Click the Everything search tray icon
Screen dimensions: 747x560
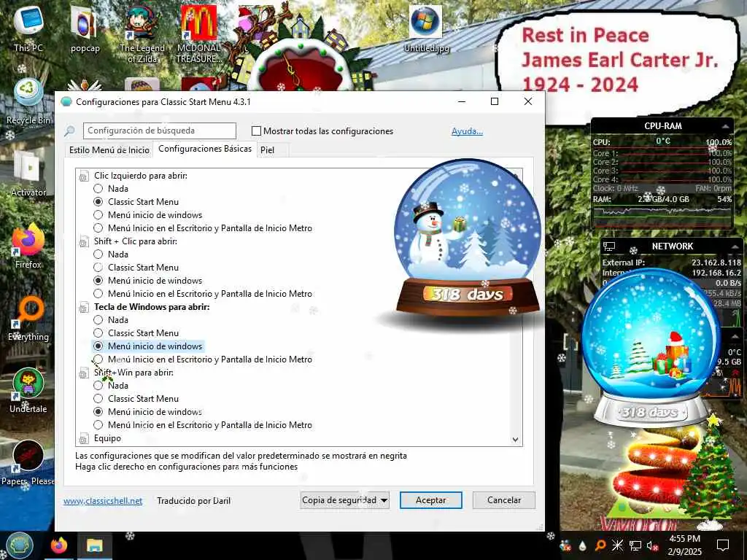click(x=600, y=545)
